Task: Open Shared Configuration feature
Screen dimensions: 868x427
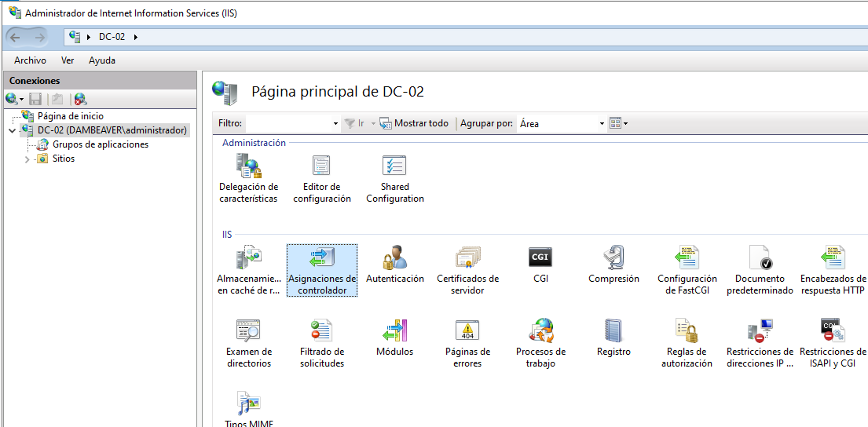Action: point(394,179)
